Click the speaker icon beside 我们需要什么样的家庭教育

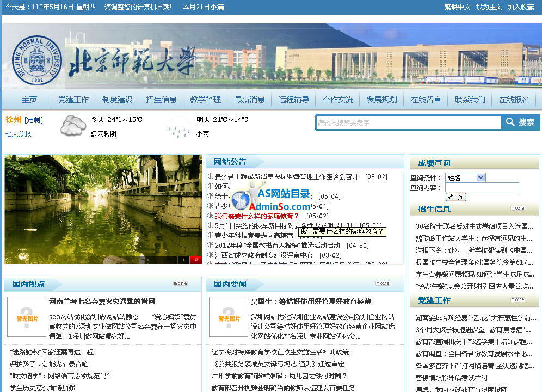click(x=210, y=216)
